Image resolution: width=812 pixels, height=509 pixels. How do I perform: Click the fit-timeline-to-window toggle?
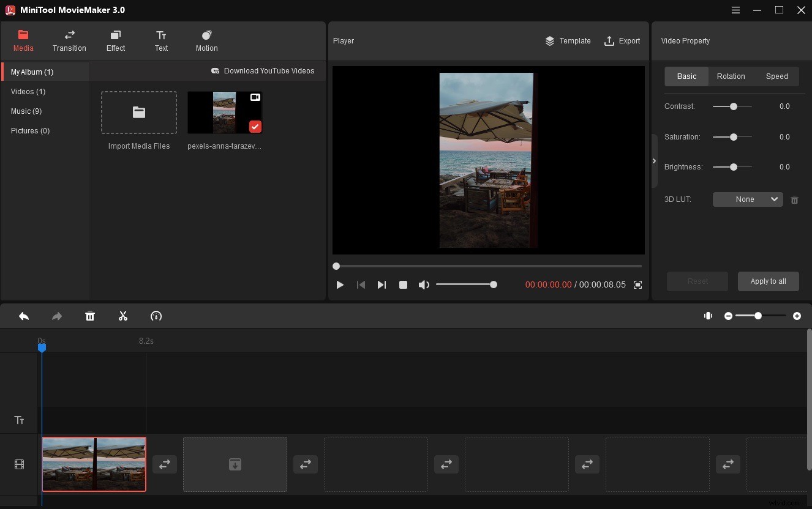click(x=708, y=316)
